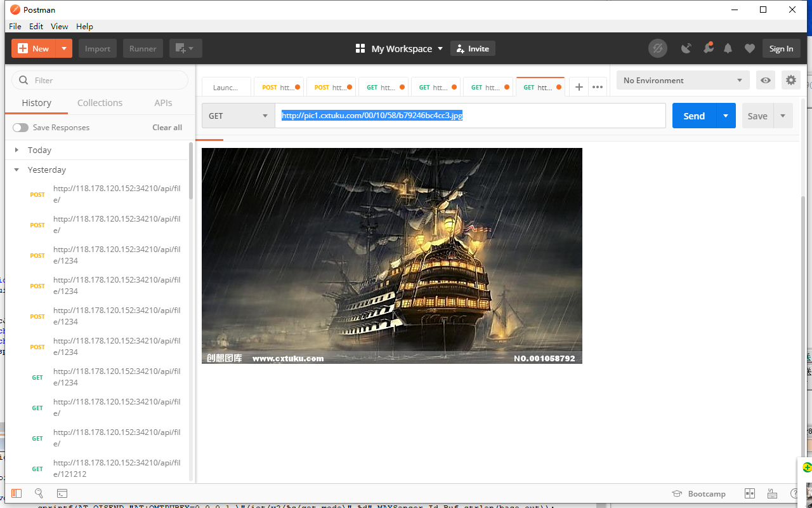Click the ship image in the response
This screenshot has height=508, width=812.
tap(392, 256)
